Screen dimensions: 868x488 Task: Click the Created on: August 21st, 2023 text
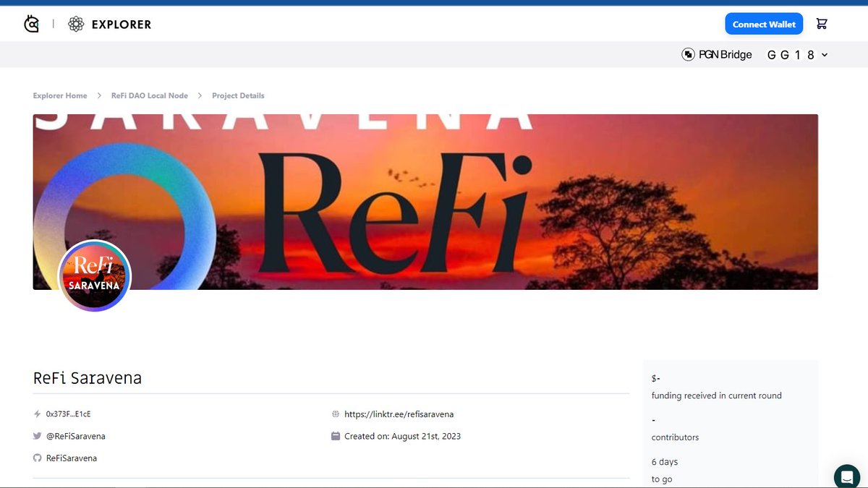click(x=403, y=436)
